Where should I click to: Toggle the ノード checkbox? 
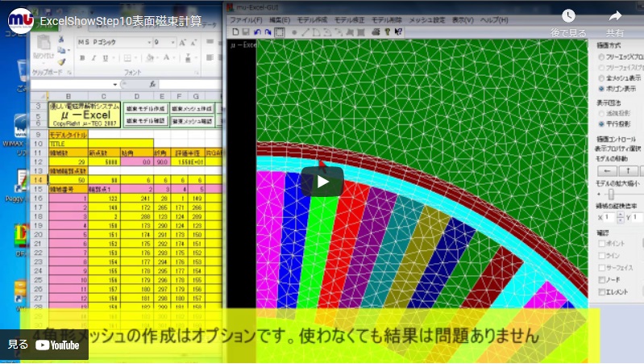coord(602,280)
